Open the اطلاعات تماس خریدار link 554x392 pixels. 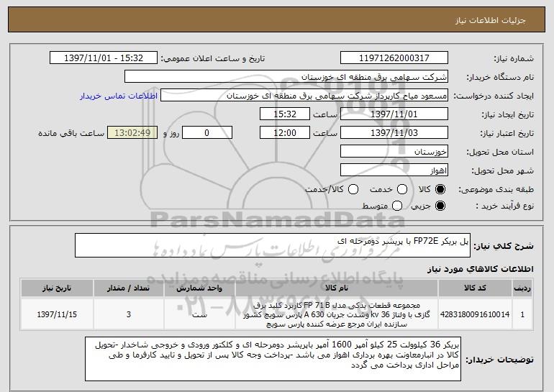[x=119, y=96]
